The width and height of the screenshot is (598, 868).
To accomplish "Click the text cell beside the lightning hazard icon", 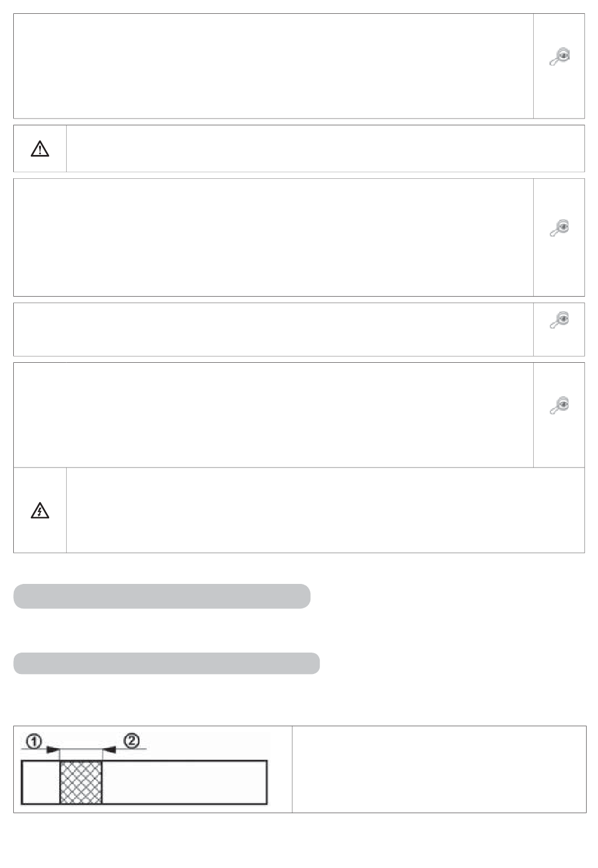I will pyautogui.click(x=325, y=510).
